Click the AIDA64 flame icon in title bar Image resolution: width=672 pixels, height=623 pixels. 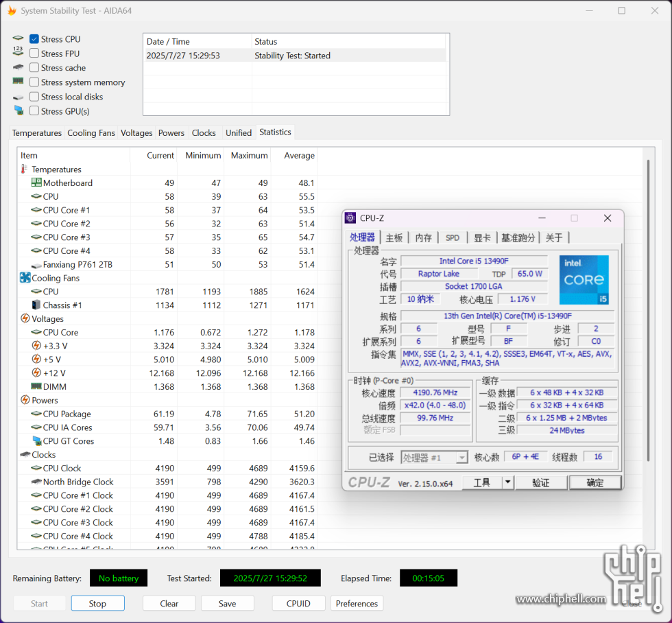point(12,10)
